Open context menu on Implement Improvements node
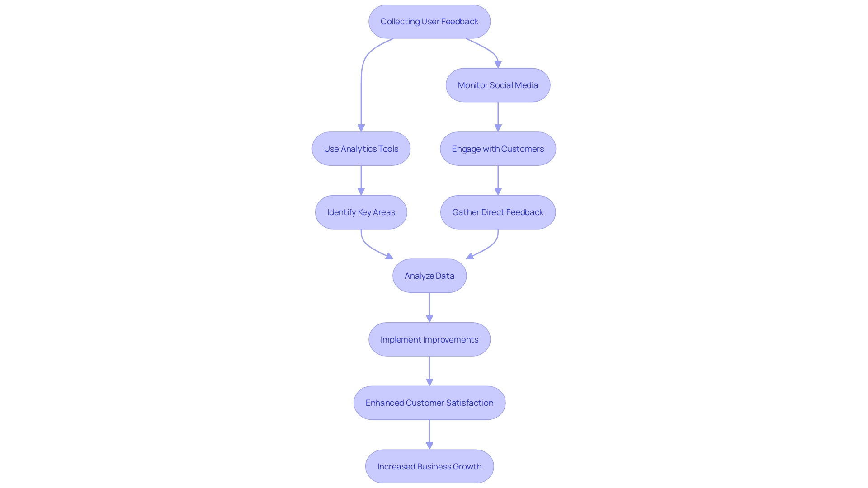The image size is (868, 488). click(429, 338)
